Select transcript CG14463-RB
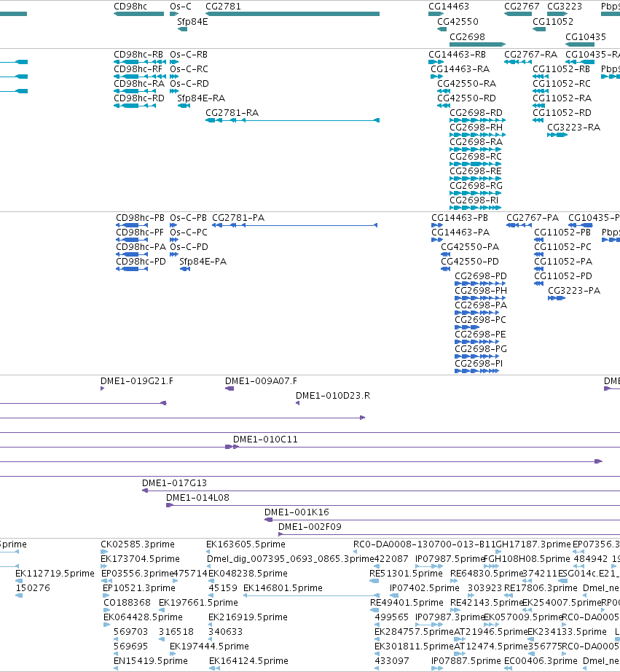The width and height of the screenshot is (620, 672). [458, 55]
